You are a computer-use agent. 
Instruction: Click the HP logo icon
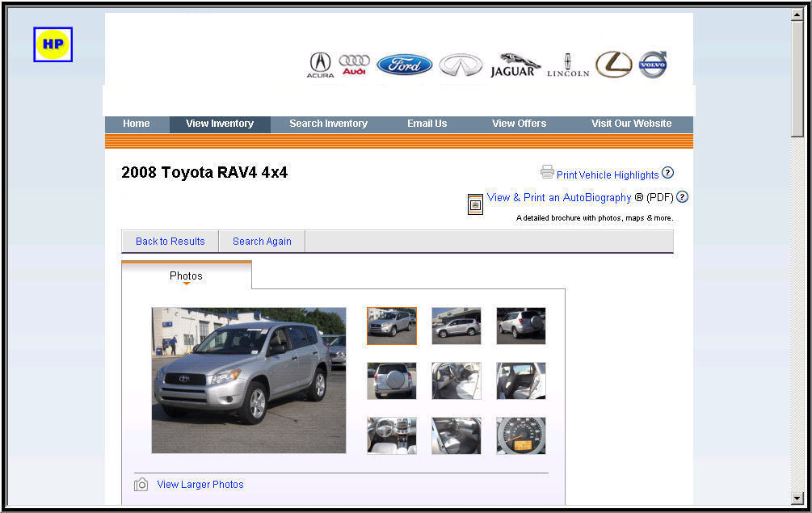pos(53,44)
